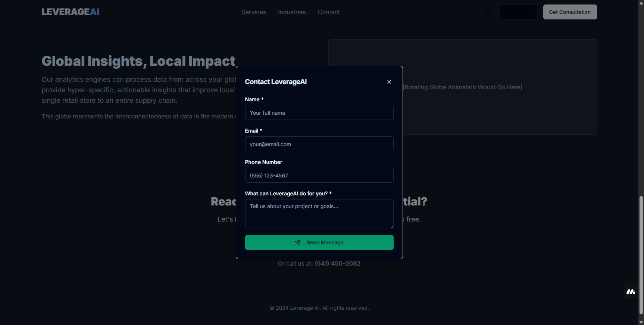The height and width of the screenshot is (325, 644).
Task: Close the Contact LeverageAI dialog
Action: pos(389,82)
